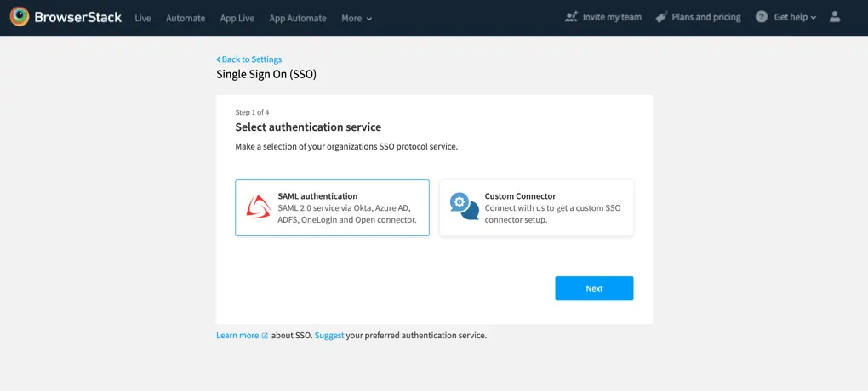Click the Custom Connector chat gear icon
Screen dimensions: 868x391
point(465,207)
